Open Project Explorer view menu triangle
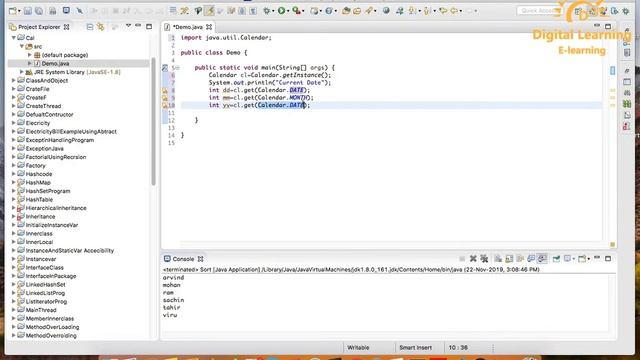640x360 pixels. 128,26
